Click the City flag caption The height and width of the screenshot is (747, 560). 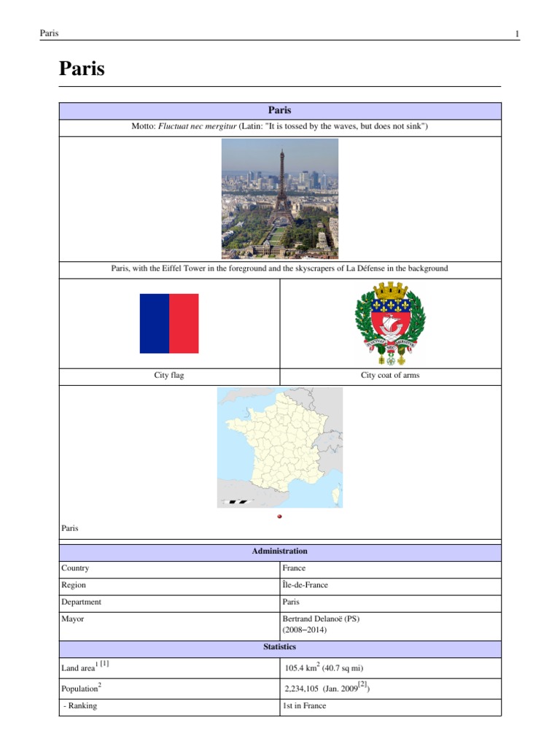[x=169, y=376]
